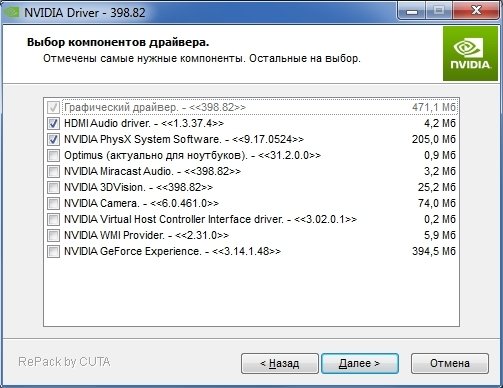
Task: Click the NVIDIA Driver - 398.82 title
Action: tap(85, 13)
